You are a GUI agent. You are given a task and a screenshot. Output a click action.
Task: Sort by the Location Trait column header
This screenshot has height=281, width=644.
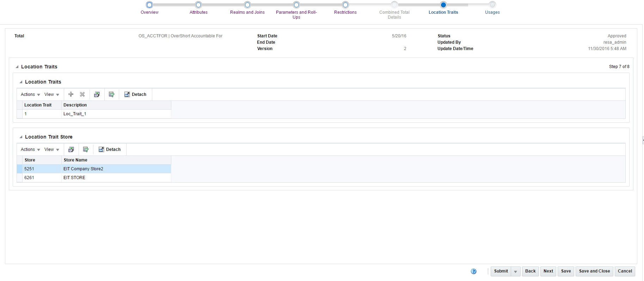tap(42, 105)
